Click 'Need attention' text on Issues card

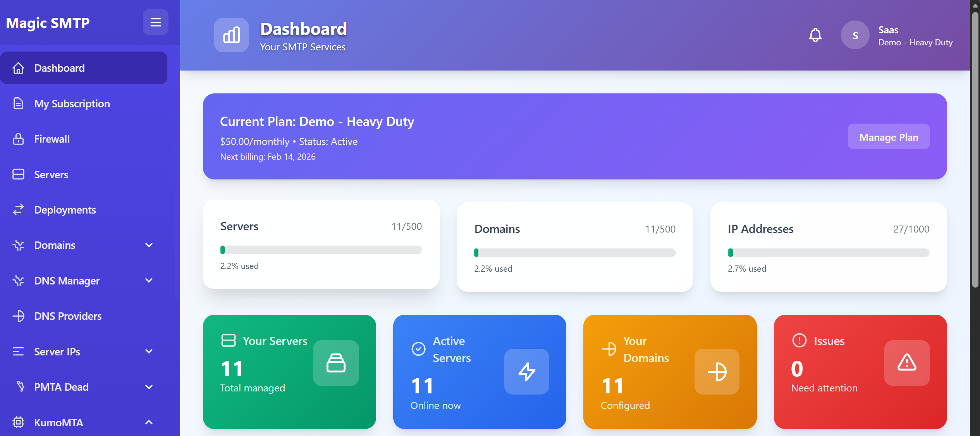(824, 388)
